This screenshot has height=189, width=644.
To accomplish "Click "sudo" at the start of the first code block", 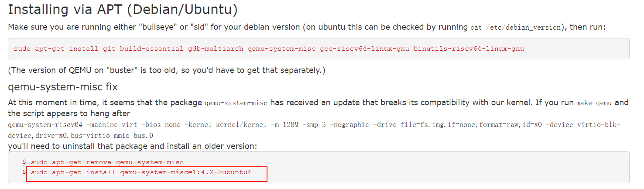I will point(22,48).
